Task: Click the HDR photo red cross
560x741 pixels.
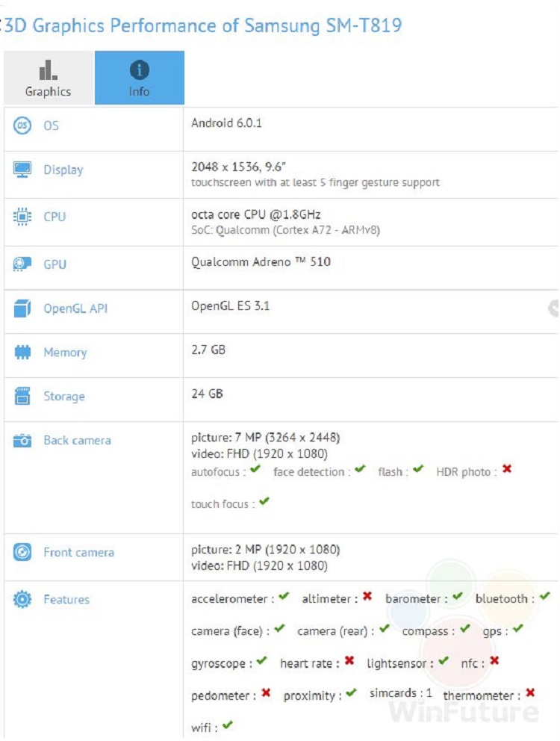Action: (x=507, y=470)
